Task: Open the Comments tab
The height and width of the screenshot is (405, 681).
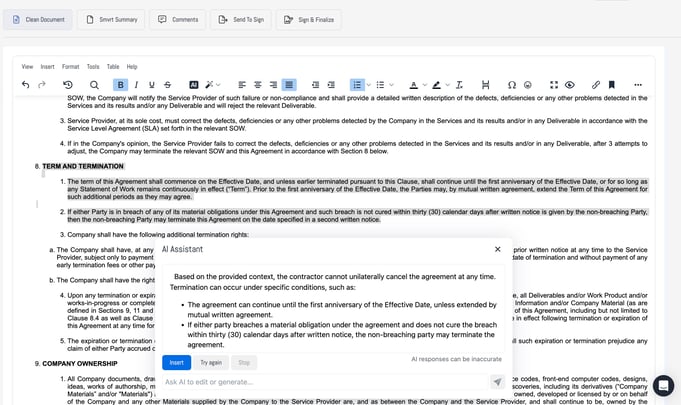Action: (178, 20)
